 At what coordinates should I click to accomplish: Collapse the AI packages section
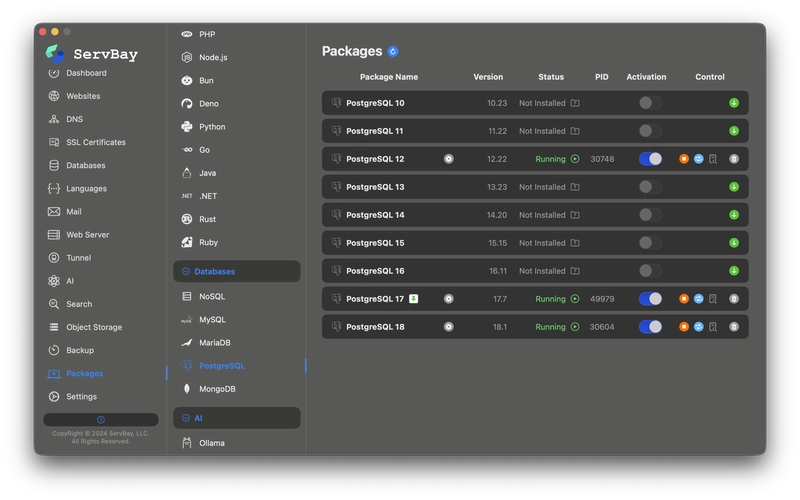pos(186,418)
